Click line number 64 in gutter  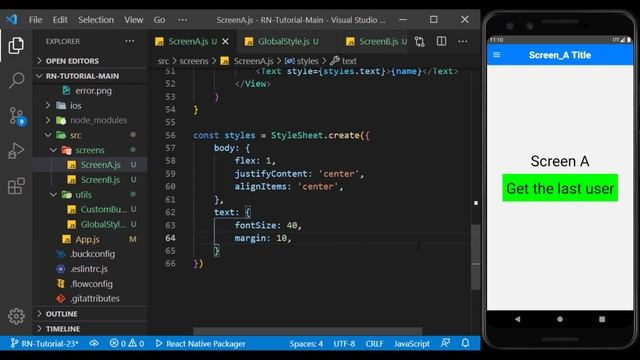170,238
